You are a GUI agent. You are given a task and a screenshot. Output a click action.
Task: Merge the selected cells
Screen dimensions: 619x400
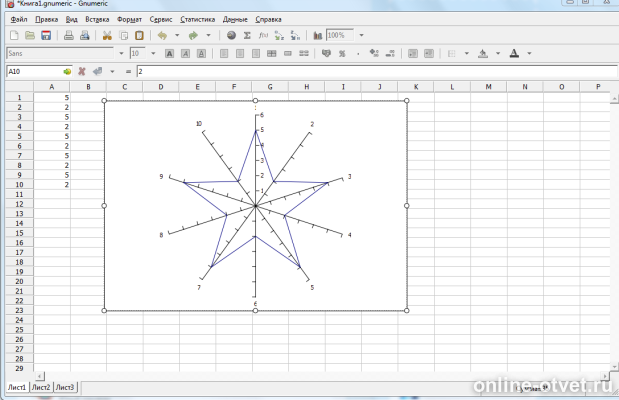point(288,53)
